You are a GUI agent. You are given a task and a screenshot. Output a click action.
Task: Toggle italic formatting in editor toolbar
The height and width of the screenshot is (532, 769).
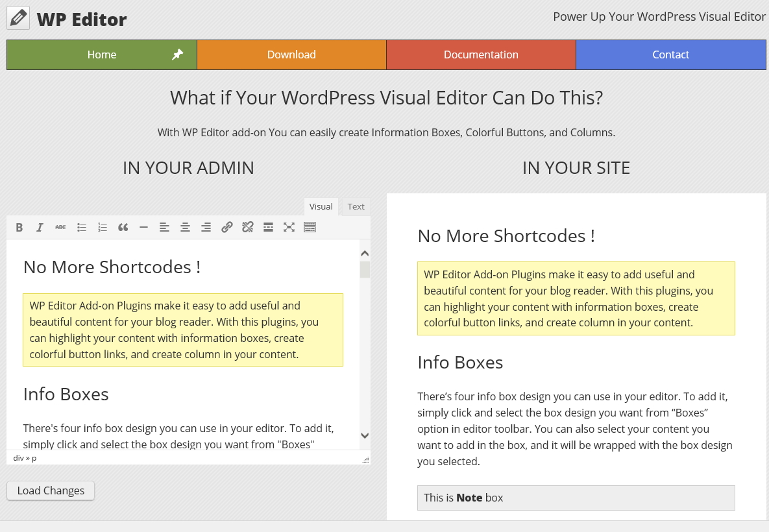click(x=40, y=228)
